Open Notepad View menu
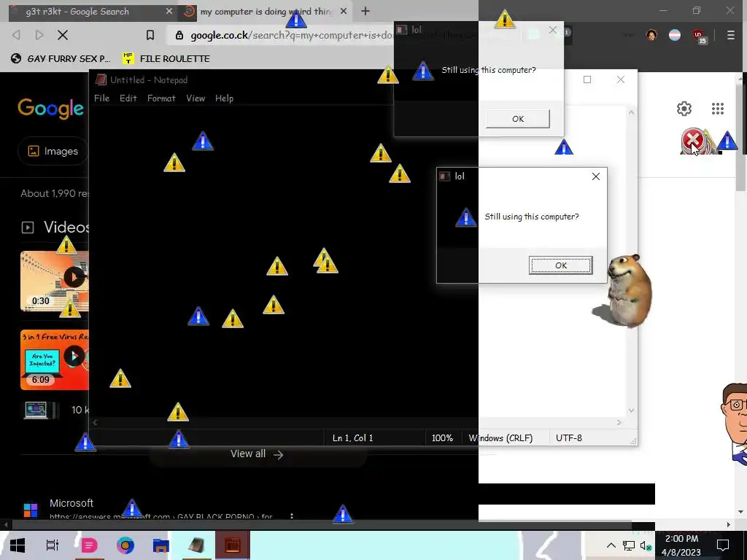The image size is (747, 560). [196, 98]
